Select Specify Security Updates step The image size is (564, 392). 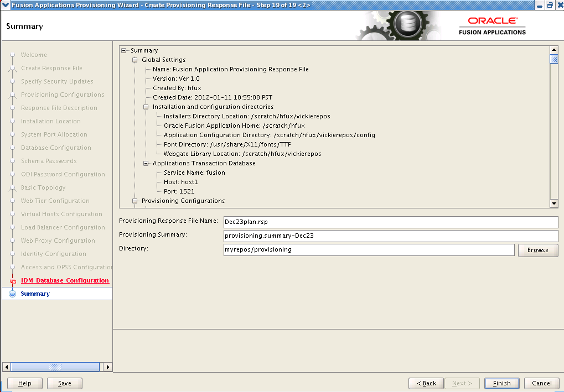pos(57,82)
